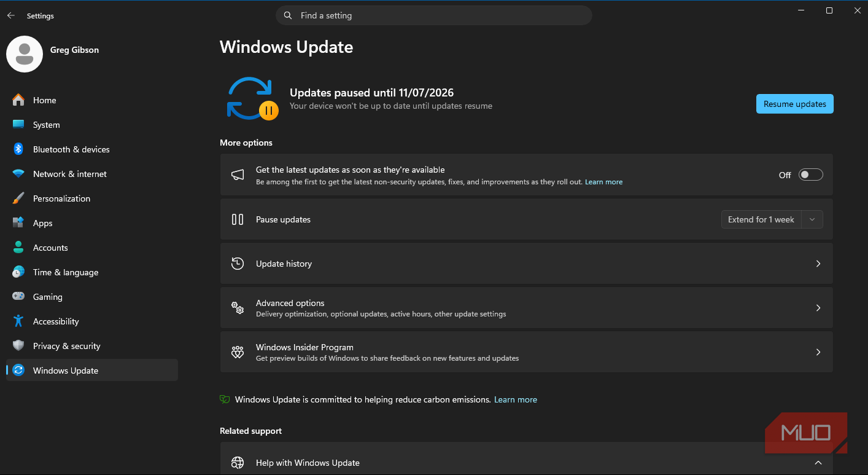
Task: Click the Personalization paintbrush icon
Action: [18, 198]
